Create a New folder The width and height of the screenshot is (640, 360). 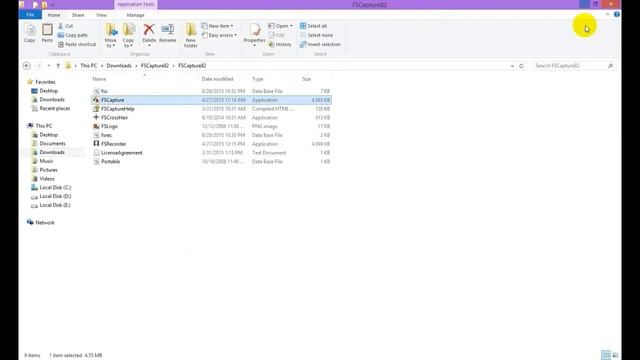pos(191,35)
